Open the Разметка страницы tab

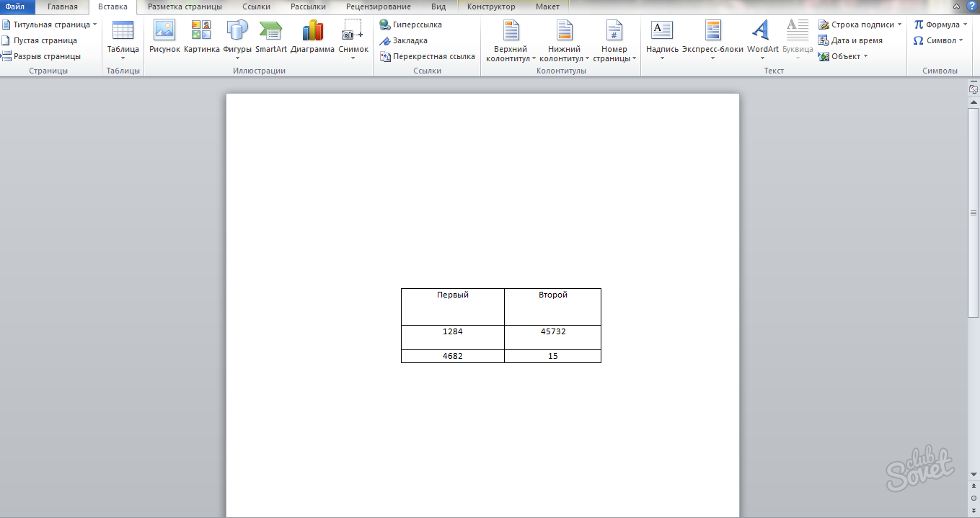coord(185,6)
